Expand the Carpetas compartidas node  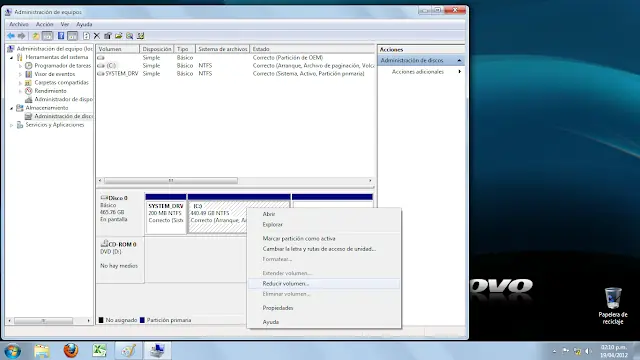pyautogui.click(x=20, y=82)
